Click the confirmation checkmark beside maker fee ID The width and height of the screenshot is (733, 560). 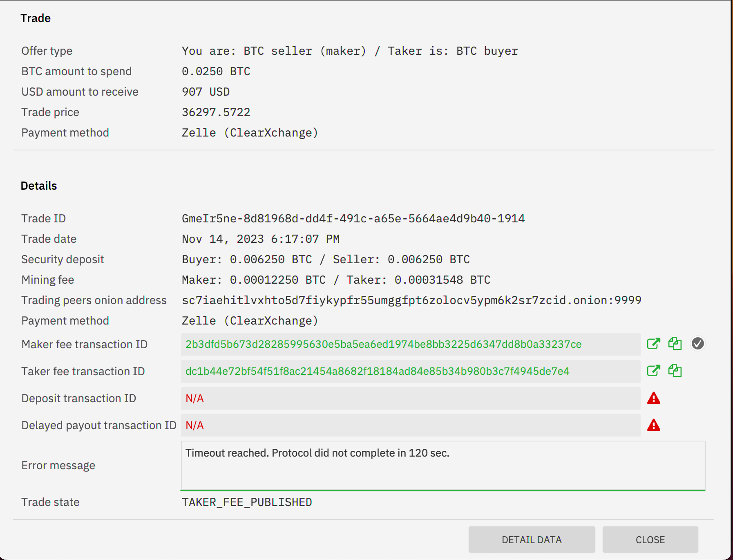pos(698,344)
